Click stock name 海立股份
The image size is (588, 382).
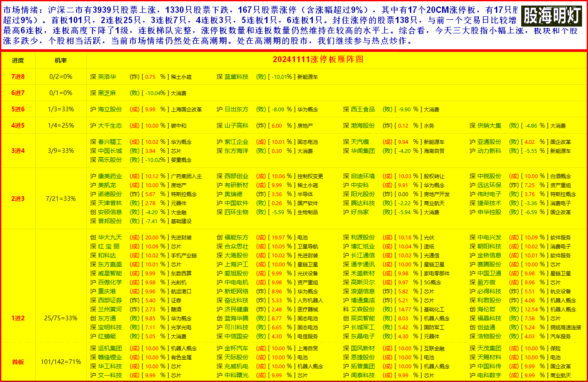click(110, 109)
